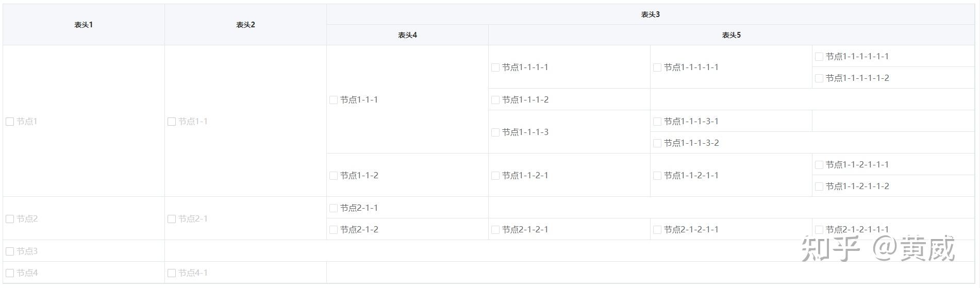Tick the 节点1-1-1-2 checkbox

coord(495,100)
